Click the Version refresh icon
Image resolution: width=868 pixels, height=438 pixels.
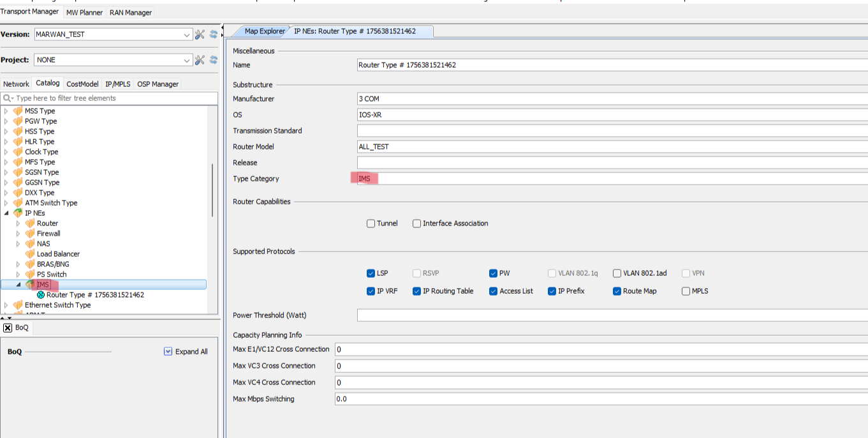pos(213,34)
